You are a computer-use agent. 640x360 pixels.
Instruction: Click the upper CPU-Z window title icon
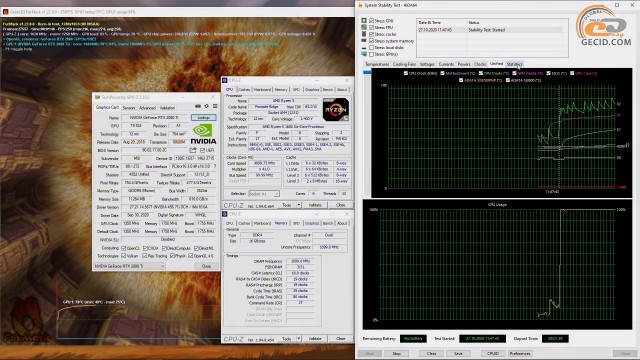pyautogui.click(x=224, y=80)
